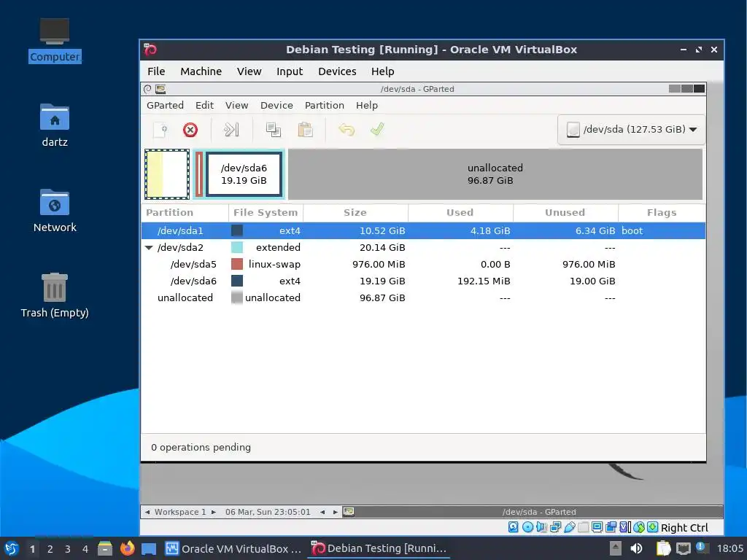Image resolution: width=747 pixels, height=560 pixels.
Task: Click the green Apply all operations checkmark
Action: [377, 129]
